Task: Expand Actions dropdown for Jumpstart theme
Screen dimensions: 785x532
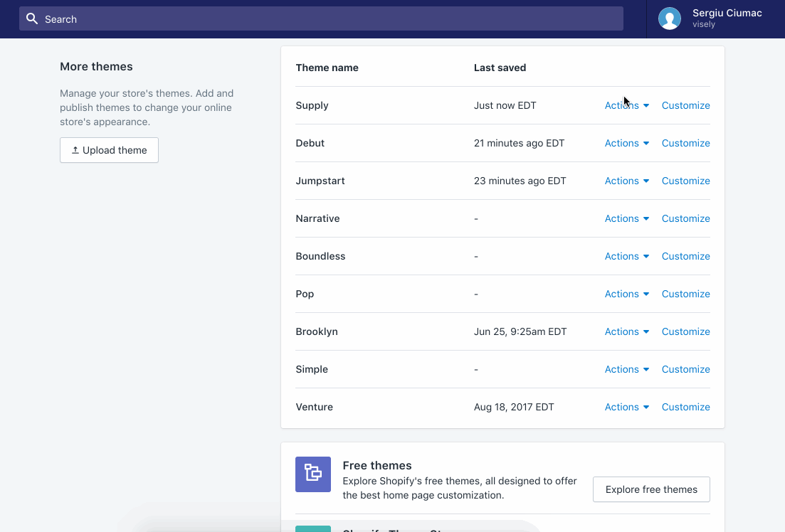Action: [626, 181]
